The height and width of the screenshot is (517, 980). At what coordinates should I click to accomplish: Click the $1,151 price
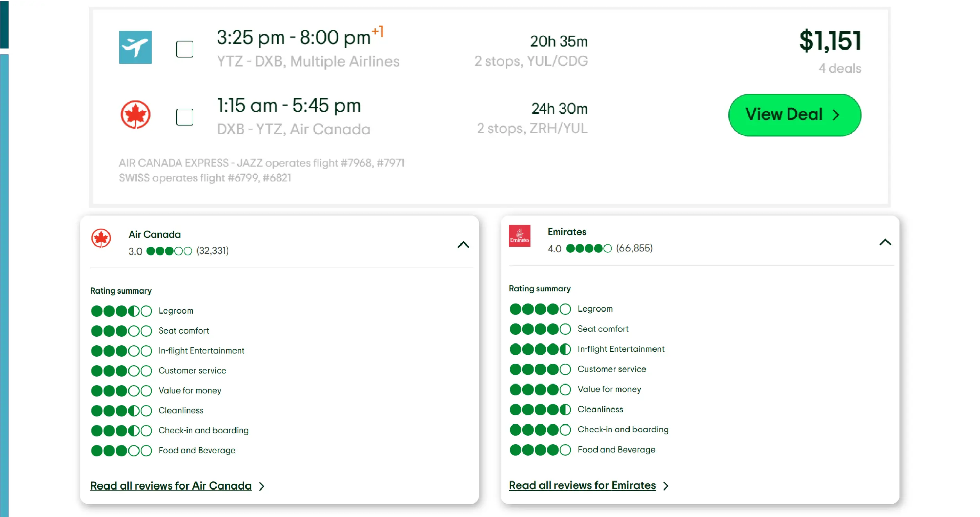click(830, 41)
